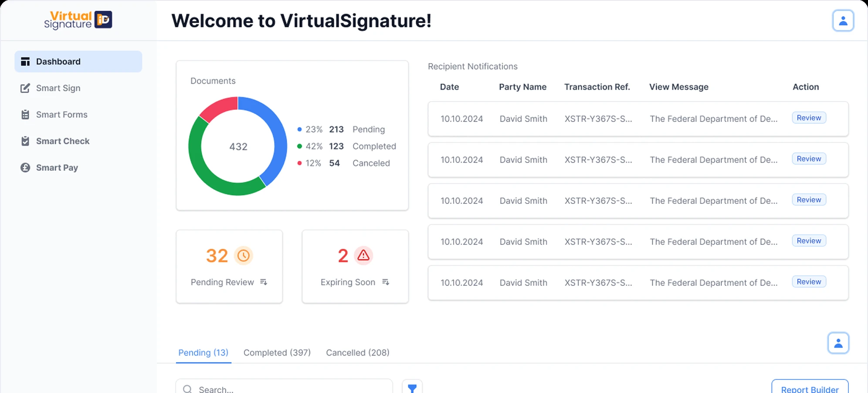Click the clock icon in Pending Review card
Screen dimensions: 868x393
(244, 256)
